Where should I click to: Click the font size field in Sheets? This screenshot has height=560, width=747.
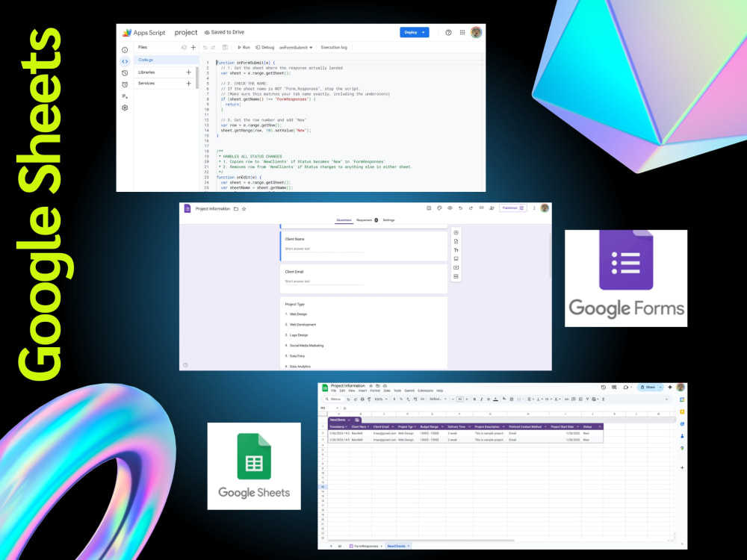tap(459, 399)
